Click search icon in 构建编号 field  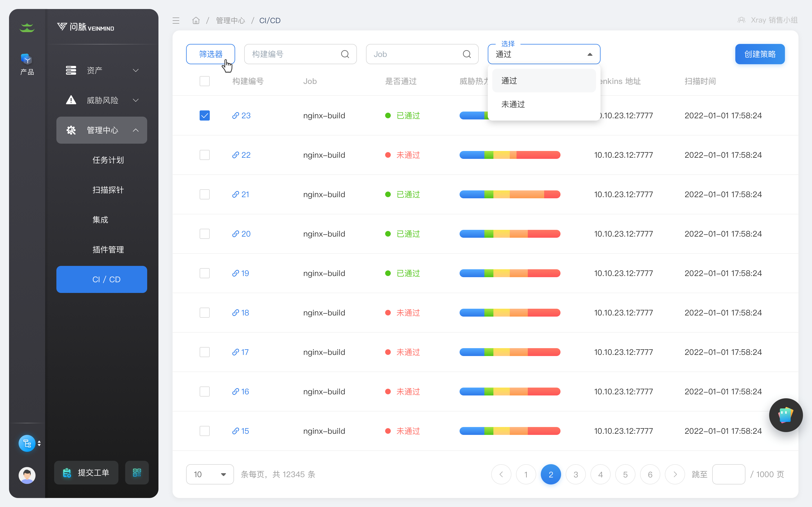(x=345, y=54)
